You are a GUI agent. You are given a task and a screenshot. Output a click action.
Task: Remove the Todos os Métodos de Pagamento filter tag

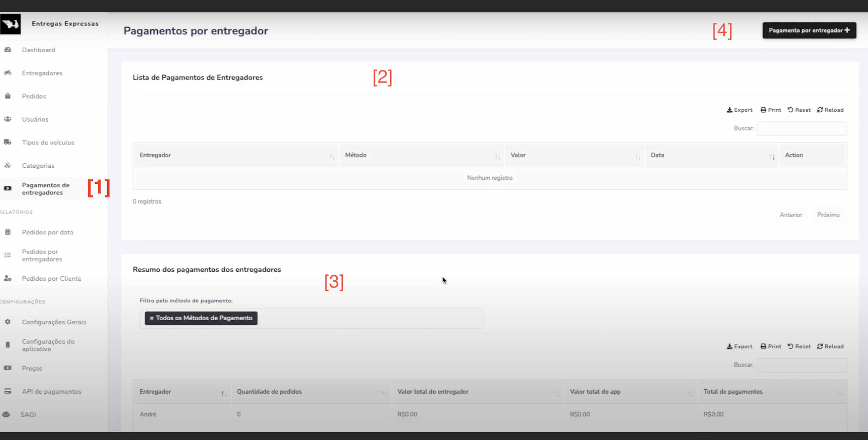152,318
